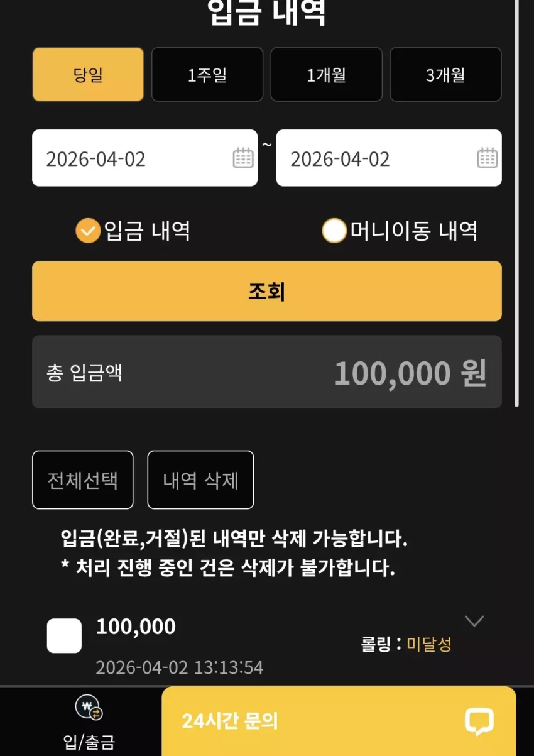Select the 1개월 period tab
Viewport: 534px width, 756px height.
326,74
